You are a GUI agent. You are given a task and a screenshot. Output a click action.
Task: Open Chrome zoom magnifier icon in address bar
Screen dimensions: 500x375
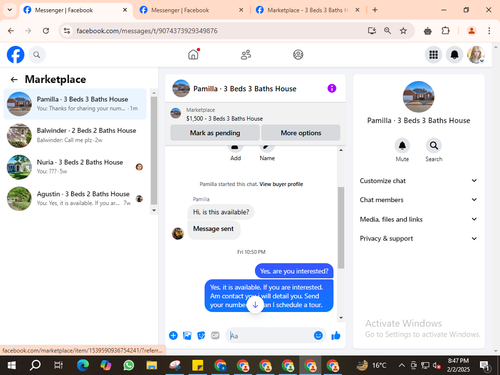pos(387,31)
